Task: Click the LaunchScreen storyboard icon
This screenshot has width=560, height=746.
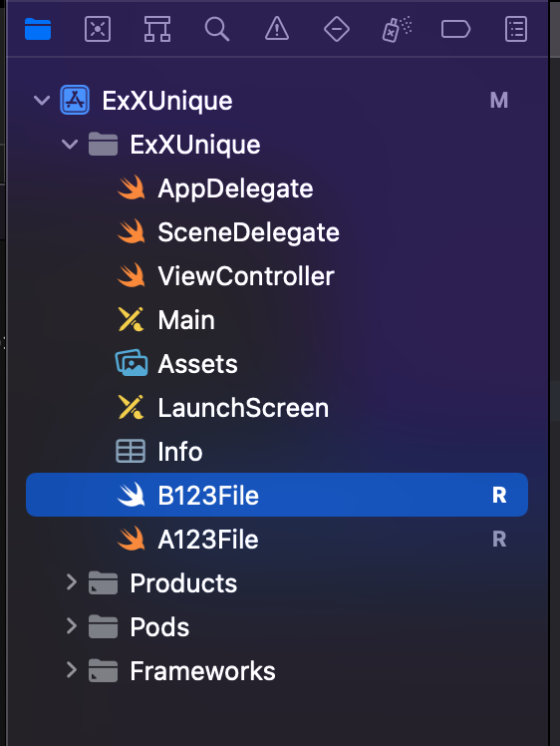Action: (x=131, y=407)
